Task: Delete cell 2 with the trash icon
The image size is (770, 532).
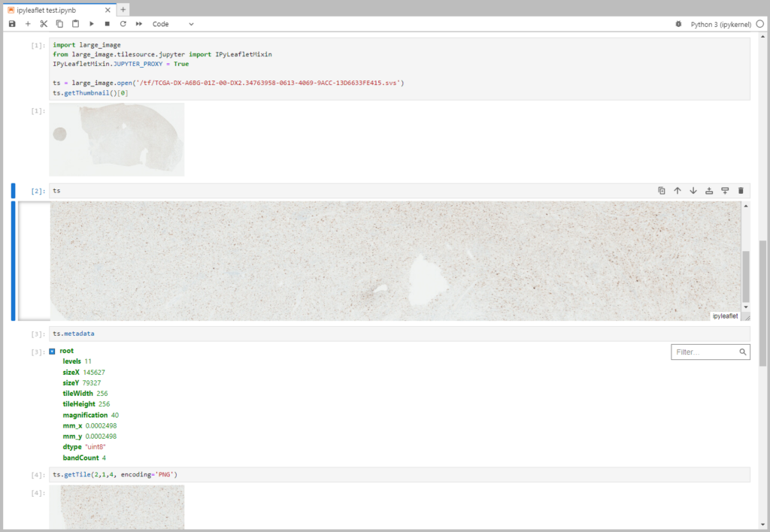Action: 741,190
